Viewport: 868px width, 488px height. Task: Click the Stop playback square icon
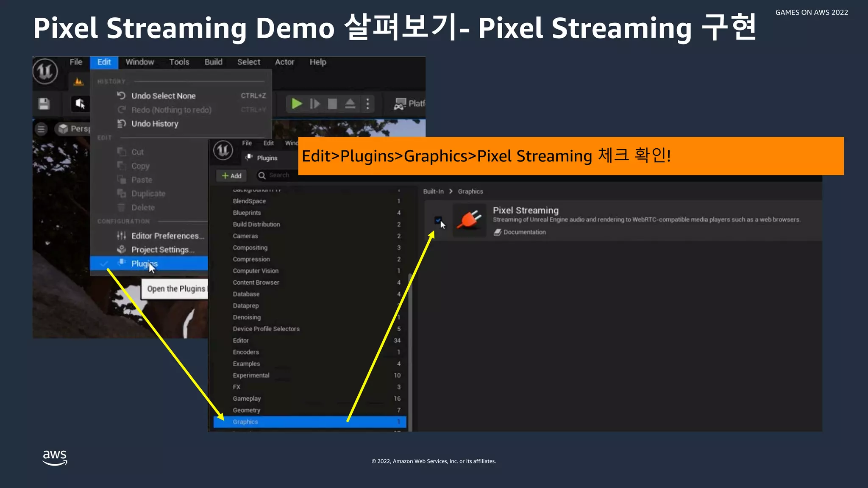click(x=332, y=104)
